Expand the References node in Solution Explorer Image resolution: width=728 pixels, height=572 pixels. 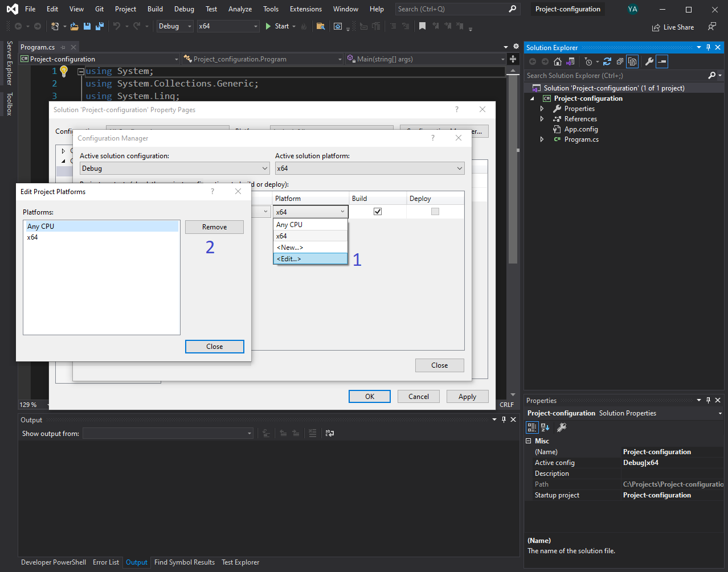pyautogui.click(x=542, y=118)
